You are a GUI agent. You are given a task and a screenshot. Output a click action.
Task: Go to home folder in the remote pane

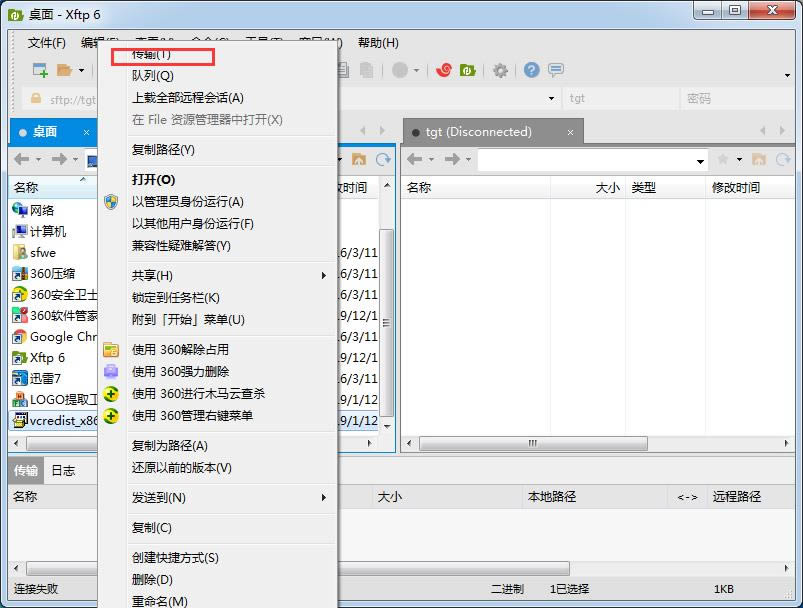[759, 160]
